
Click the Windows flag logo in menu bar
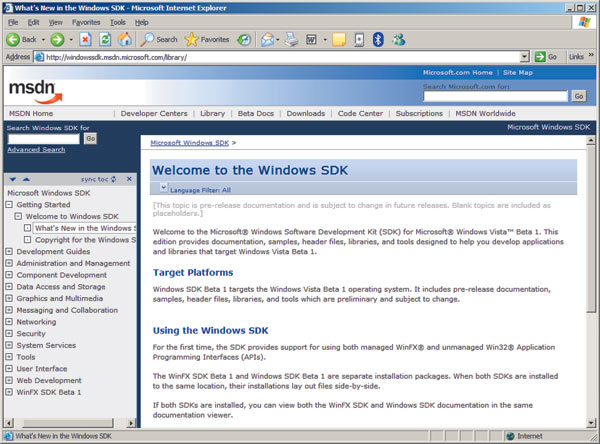[584, 22]
